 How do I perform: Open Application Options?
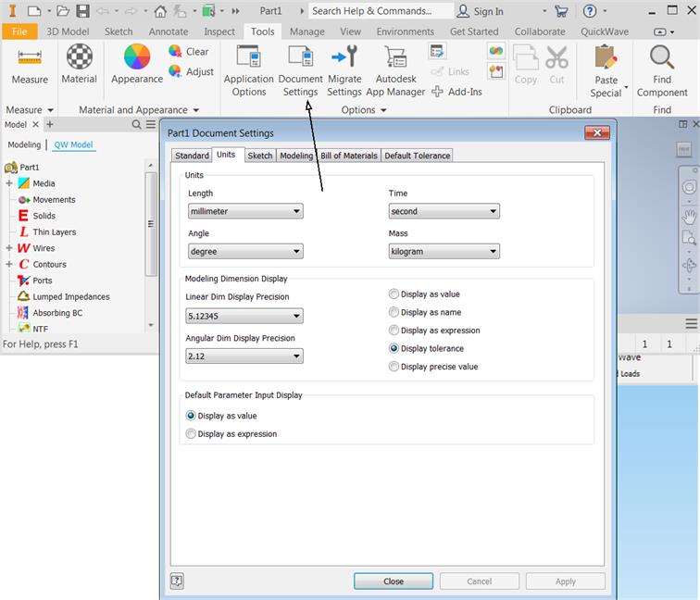pos(249,71)
